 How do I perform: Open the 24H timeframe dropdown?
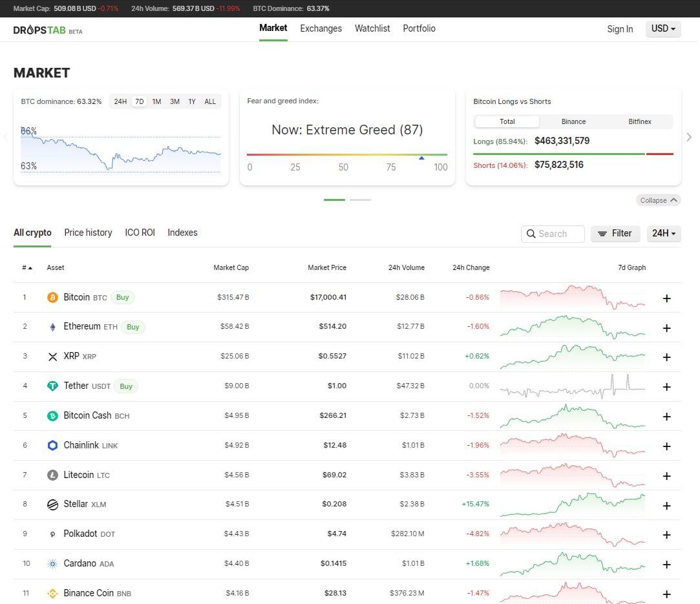coord(664,233)
